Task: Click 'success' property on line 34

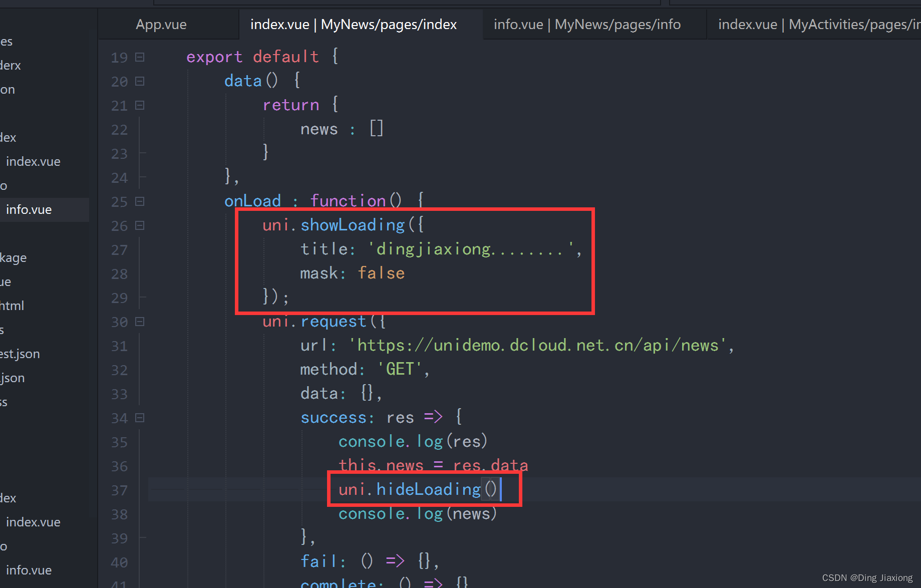Action: [334, 418]
